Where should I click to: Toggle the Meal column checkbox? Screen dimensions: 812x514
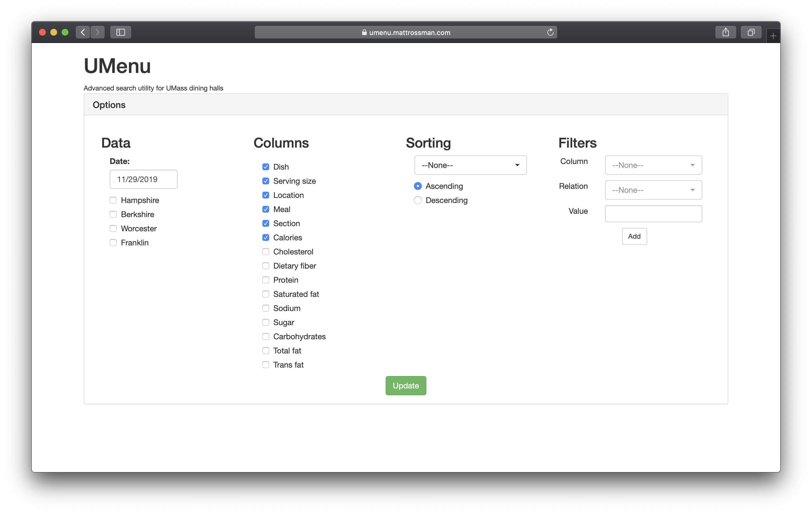(x=266, y=210)
